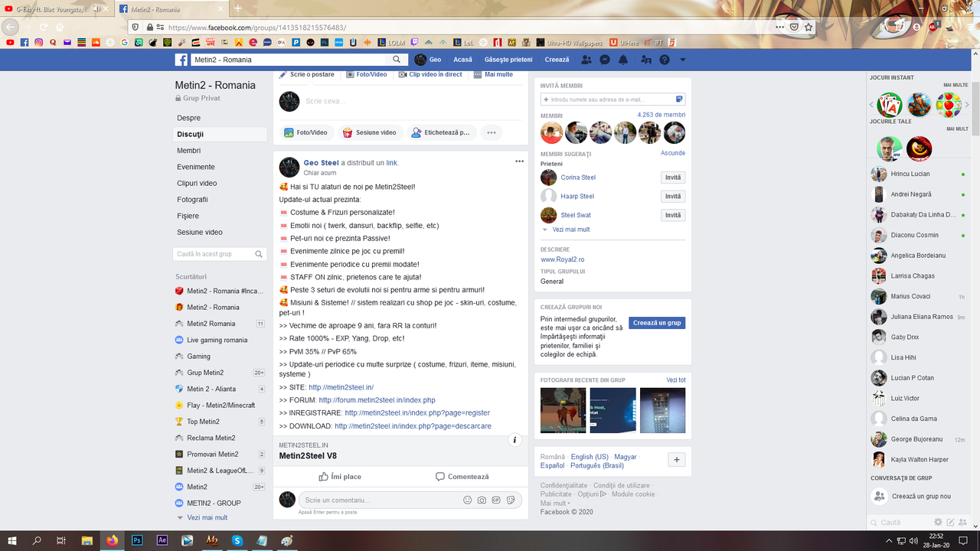This screenshot has height=551, width=980.
Task: Open Windows Start menu
Action: [12, 540]
